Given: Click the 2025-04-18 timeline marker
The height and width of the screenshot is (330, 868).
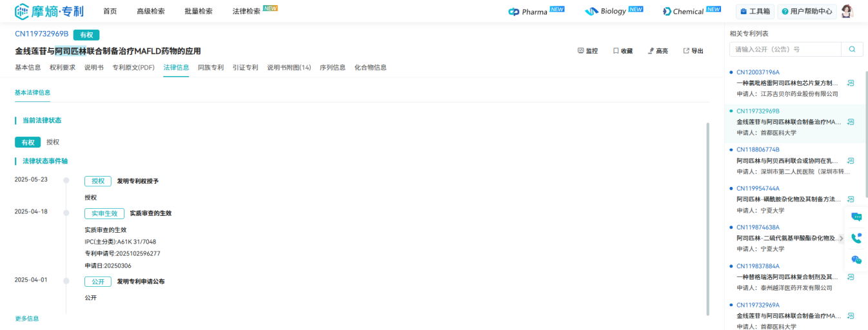Looking at the screenshot, I should point(66,213).
